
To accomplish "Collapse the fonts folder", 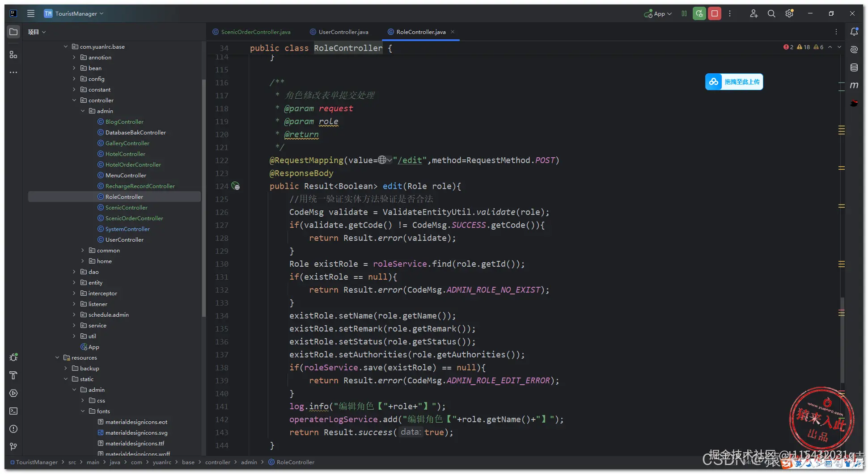I will [x=83, y=411].
